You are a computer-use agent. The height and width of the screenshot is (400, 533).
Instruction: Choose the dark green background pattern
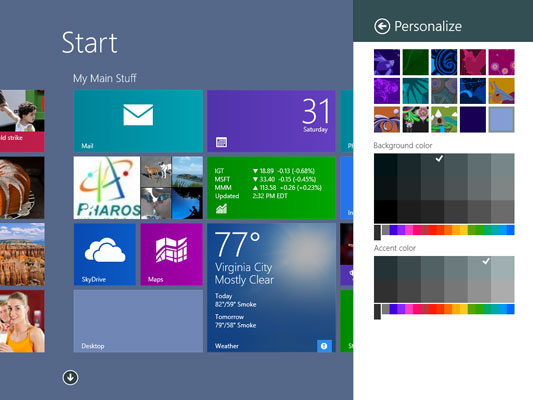click(x=415, y=62)
